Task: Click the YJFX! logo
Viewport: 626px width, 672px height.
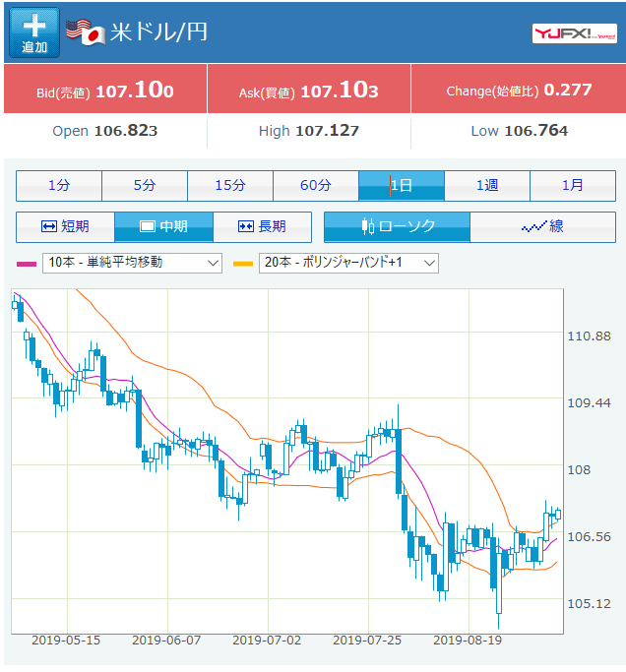Action: pos(575,33)
